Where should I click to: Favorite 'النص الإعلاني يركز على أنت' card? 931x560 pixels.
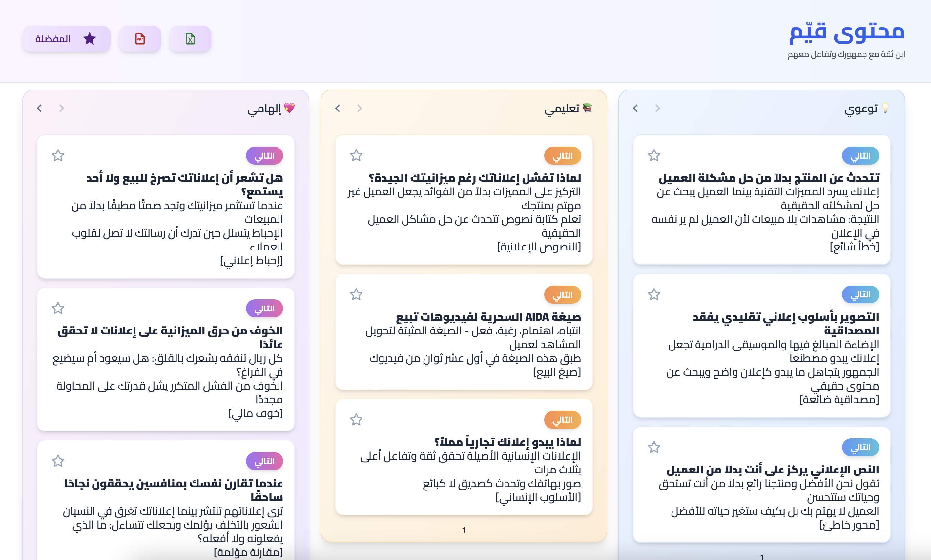click(654, 447)
